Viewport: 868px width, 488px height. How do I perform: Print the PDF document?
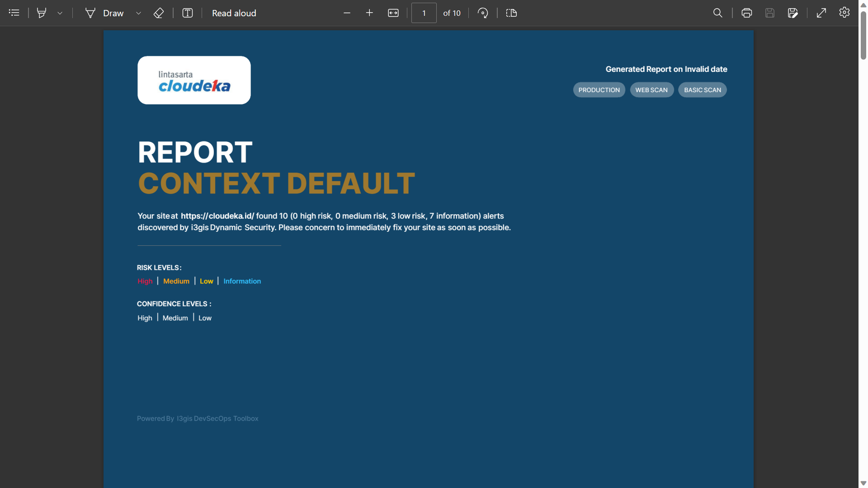tap(746, 13)
